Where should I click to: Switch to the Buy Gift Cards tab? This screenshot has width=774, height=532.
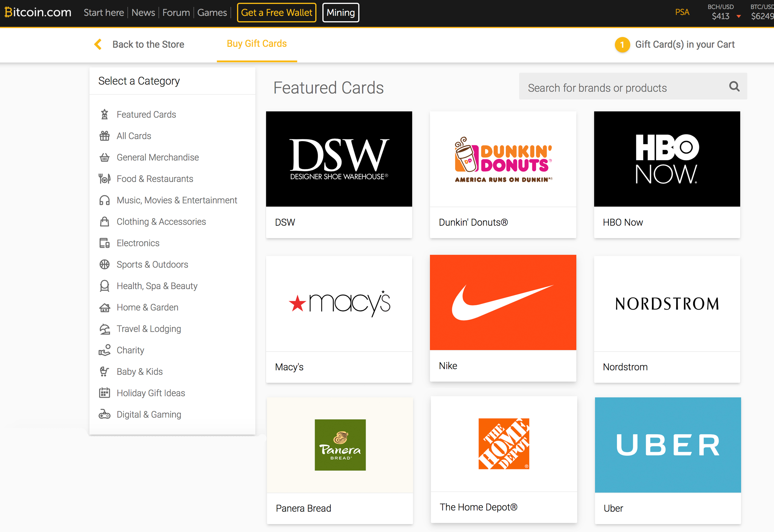[x=257, y=44]
